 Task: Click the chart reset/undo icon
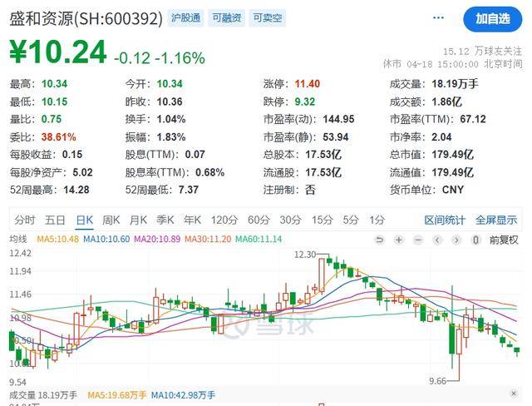pos(380,240)
